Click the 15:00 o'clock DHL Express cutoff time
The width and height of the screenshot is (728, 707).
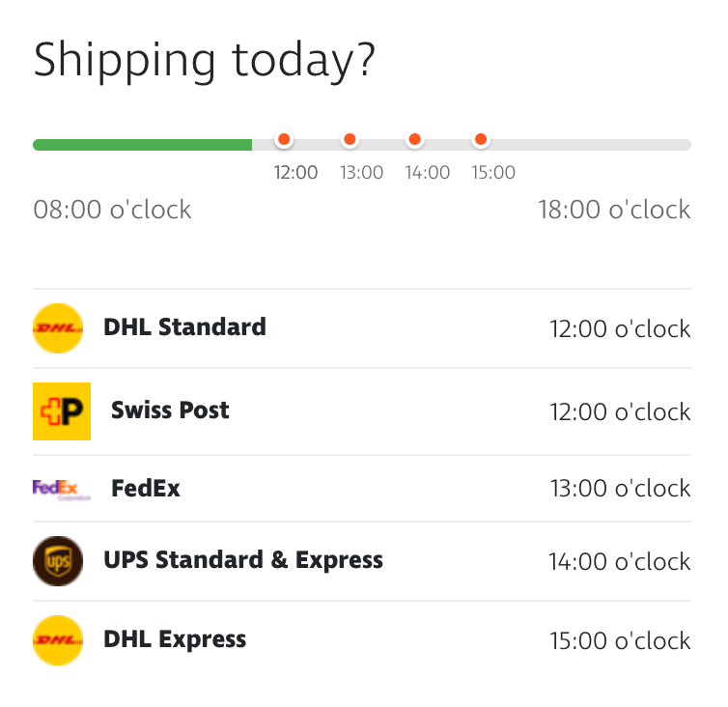pyautogui.click(x=620, y=640)
